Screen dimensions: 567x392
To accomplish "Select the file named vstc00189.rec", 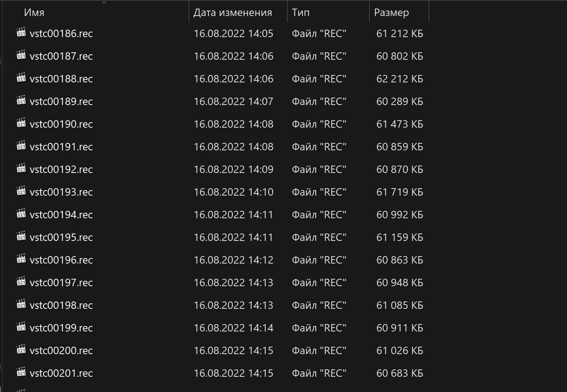I will (61, 102).
